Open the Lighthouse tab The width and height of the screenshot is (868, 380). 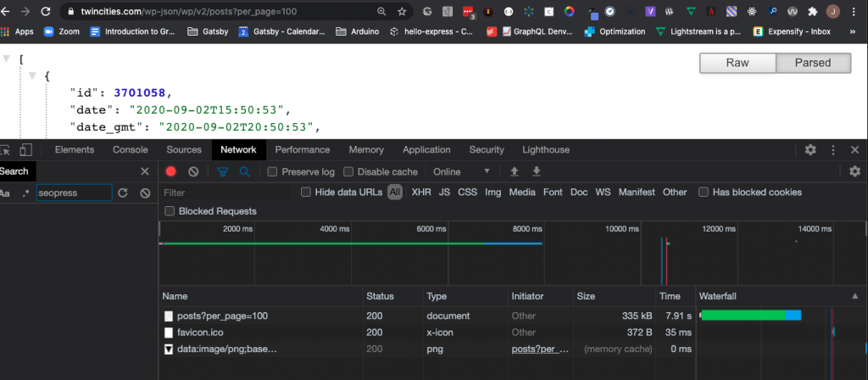546,150
